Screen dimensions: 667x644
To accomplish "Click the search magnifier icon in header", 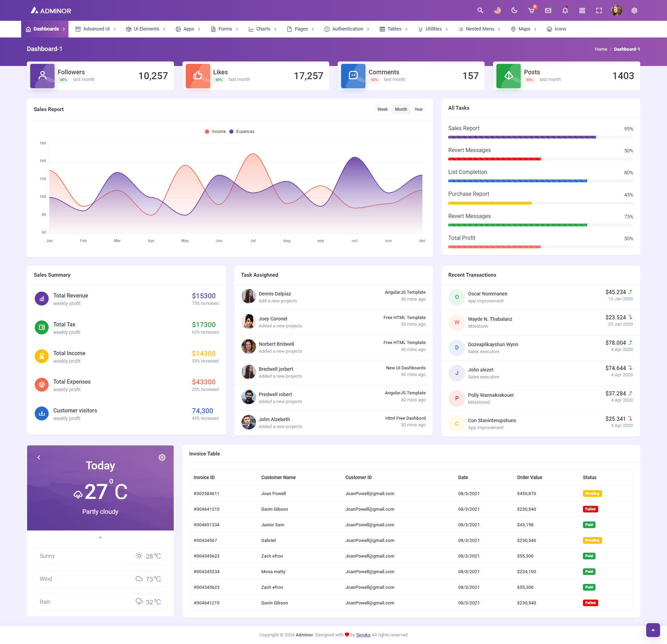I will pos(480,10).
